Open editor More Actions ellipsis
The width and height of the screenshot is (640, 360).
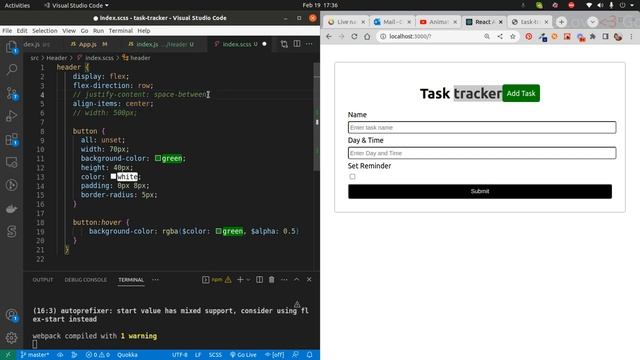coord(309,44)
